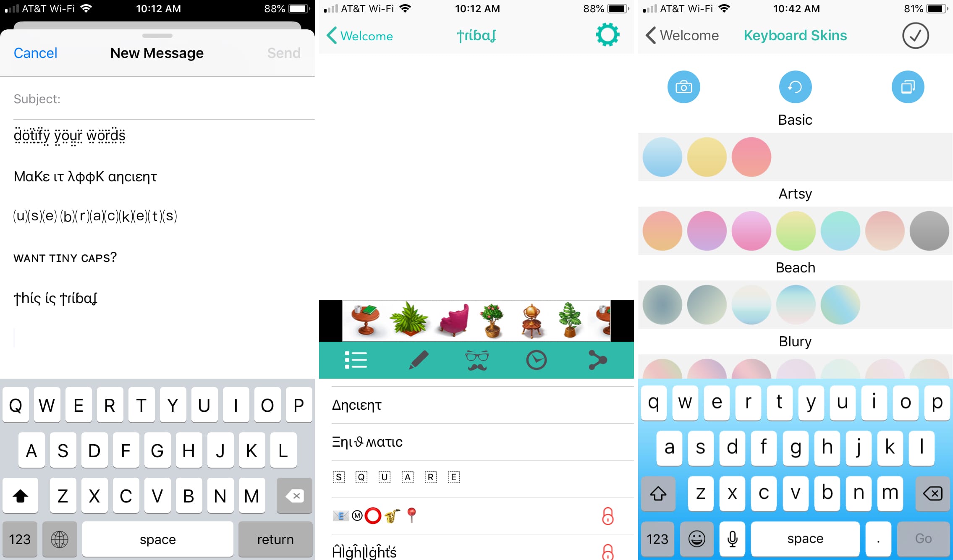Tap the clock/history icon in Tribal

(x=537, y=360)
